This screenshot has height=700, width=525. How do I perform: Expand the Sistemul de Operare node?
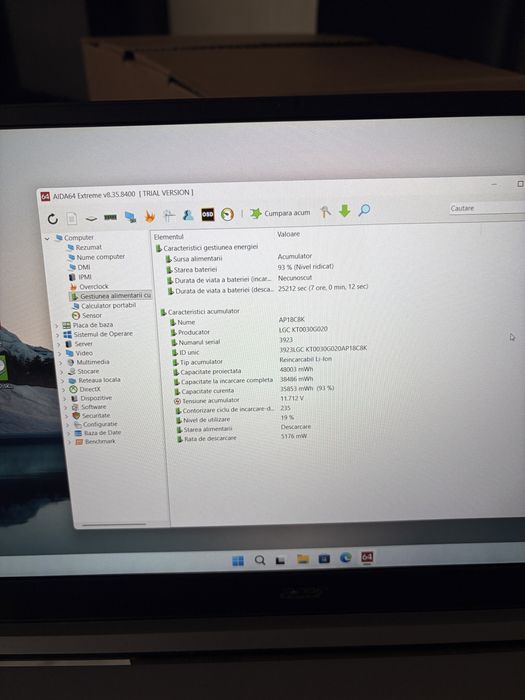click(x=58, y=335)
